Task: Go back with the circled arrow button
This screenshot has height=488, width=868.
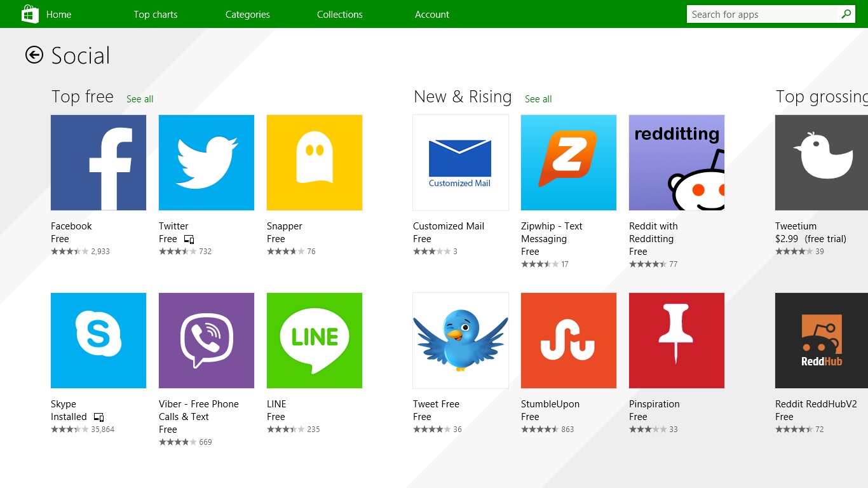Action: click(34, 55)
